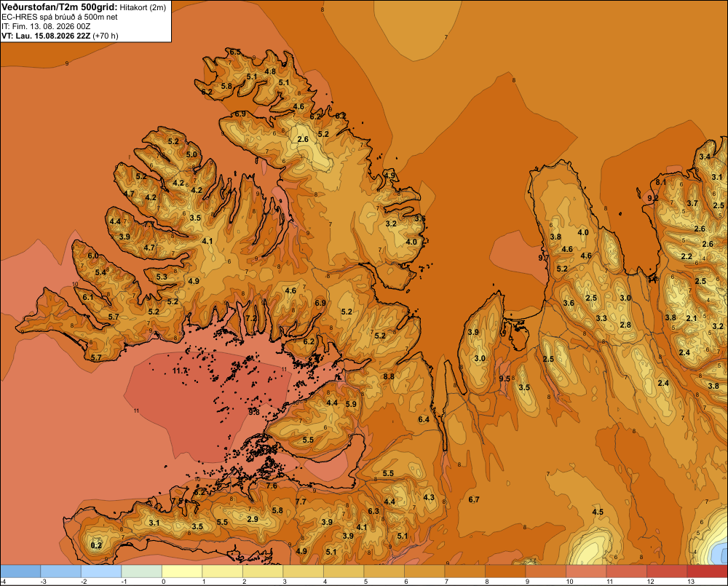Click the 7.6 temperature value
728x586 pixels.
[x=272, y=486]
